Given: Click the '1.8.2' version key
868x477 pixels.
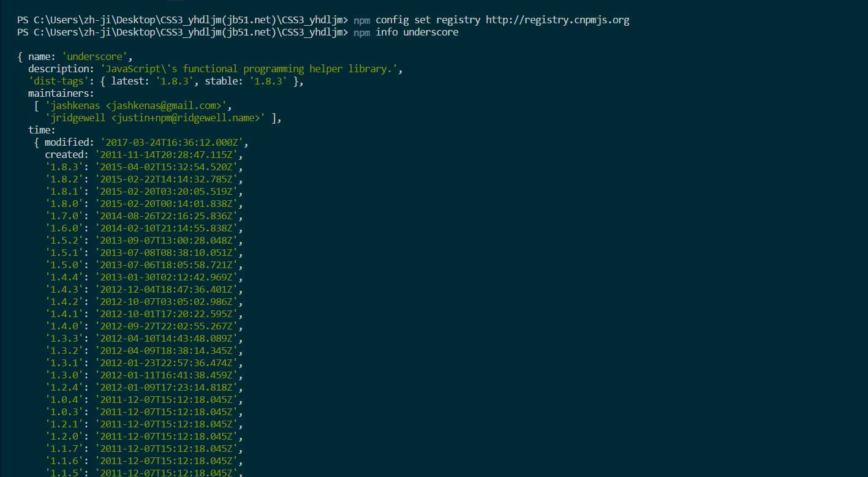Looking at the screenshot, I should coord(64,179).
